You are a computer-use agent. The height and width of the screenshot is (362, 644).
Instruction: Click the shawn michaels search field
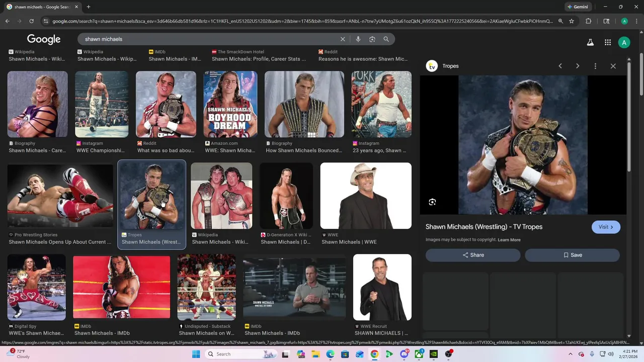[211, 39]
